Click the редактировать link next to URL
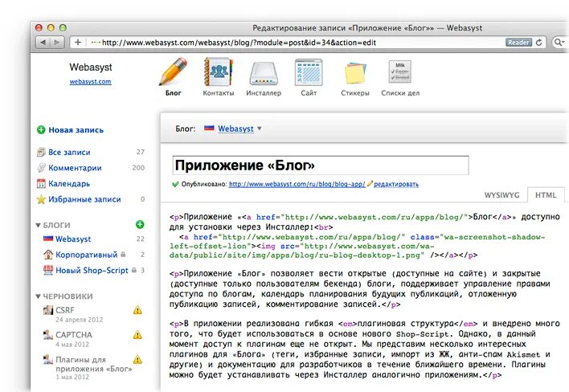This screenshot has width=569, height=392. [396, 184]
